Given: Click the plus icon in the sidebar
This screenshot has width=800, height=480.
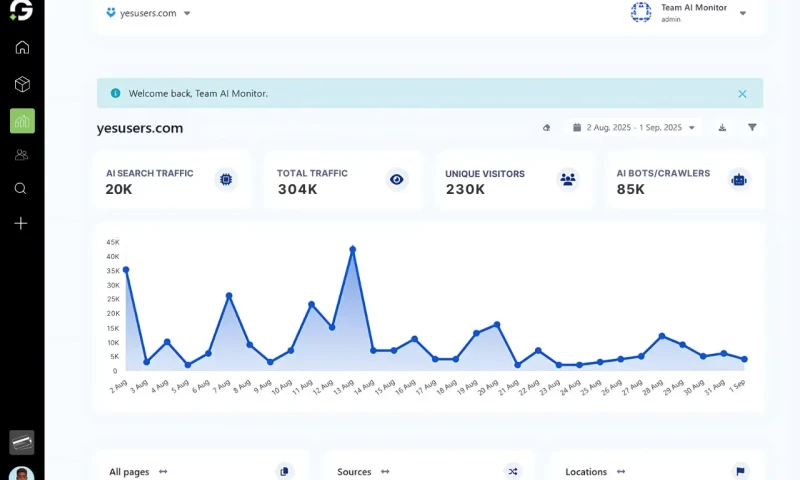Looking at the screenshot, I should (22, 223).
